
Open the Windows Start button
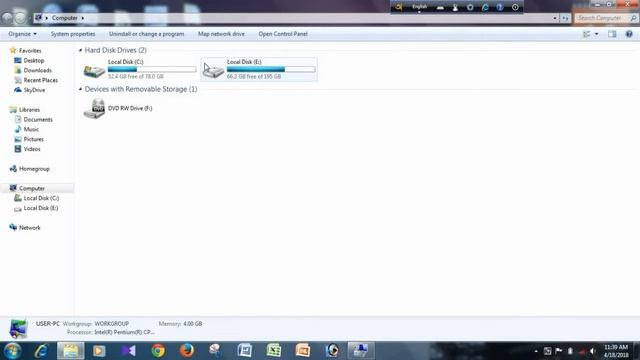[12, 351]
